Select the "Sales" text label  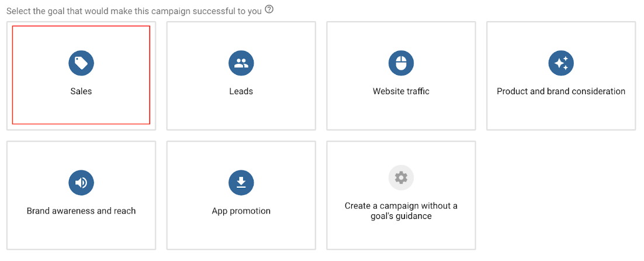tap(81, 91)
